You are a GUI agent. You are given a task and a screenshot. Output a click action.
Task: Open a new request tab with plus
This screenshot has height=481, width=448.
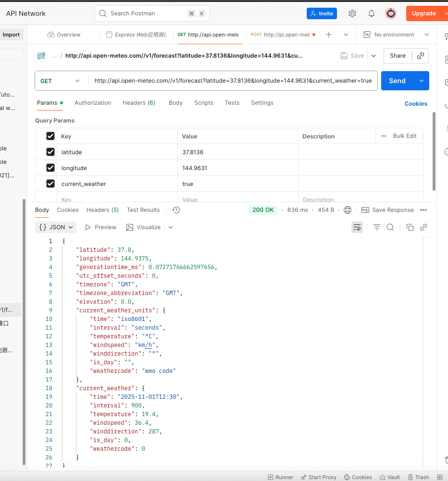(x=329, y=35)
